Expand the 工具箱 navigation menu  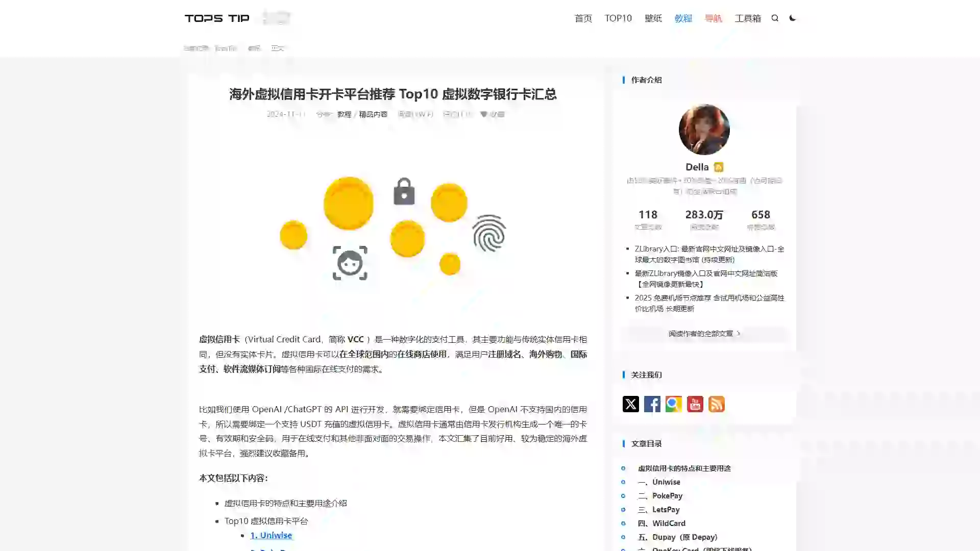[748, 18]
